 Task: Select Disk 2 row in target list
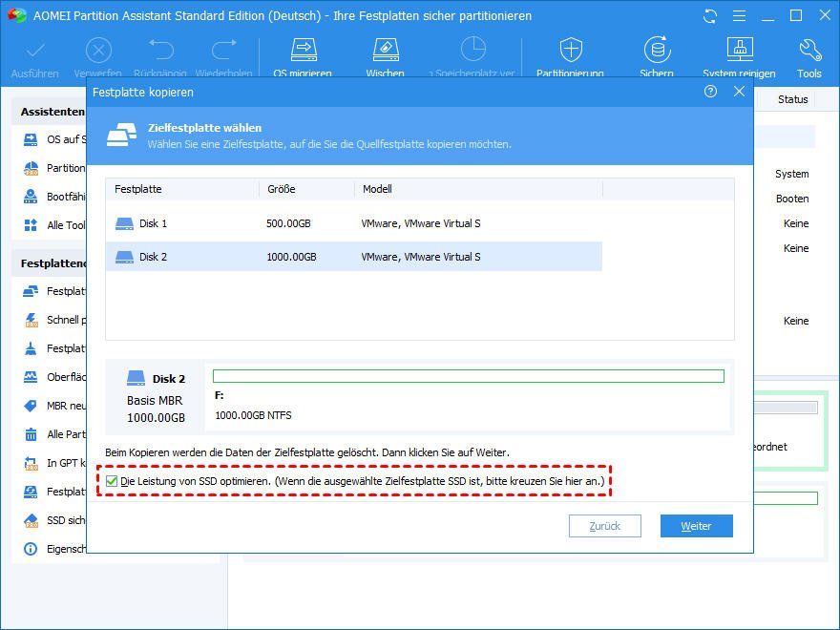tap(353, 257)
